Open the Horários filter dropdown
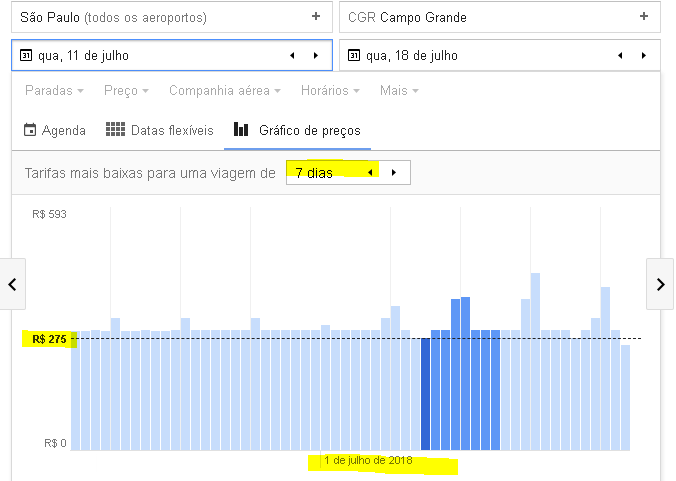 point(330,91)
